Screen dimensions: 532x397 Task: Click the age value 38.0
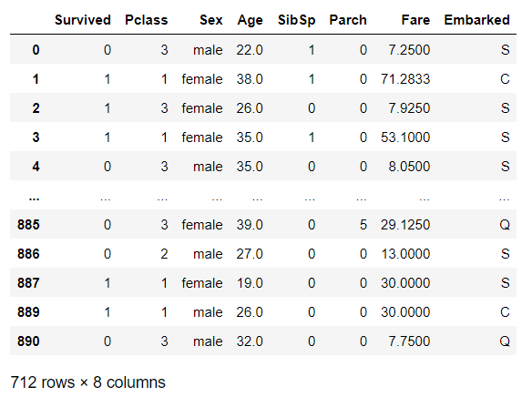coord(250,79)
